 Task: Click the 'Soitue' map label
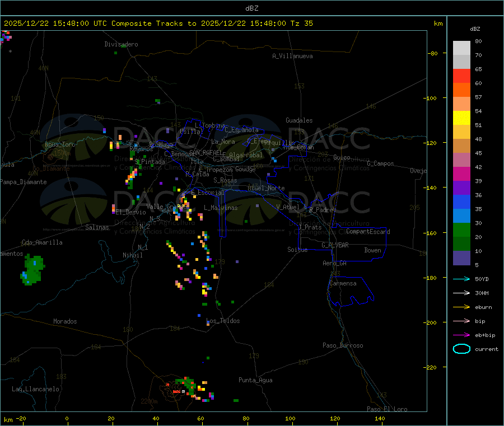(297, 250)
